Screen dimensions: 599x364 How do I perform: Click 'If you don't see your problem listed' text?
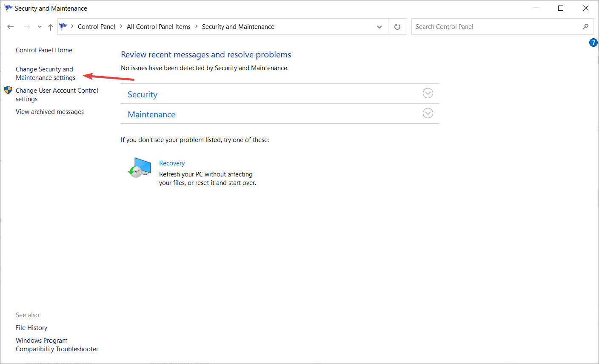[x=195, y=140]
